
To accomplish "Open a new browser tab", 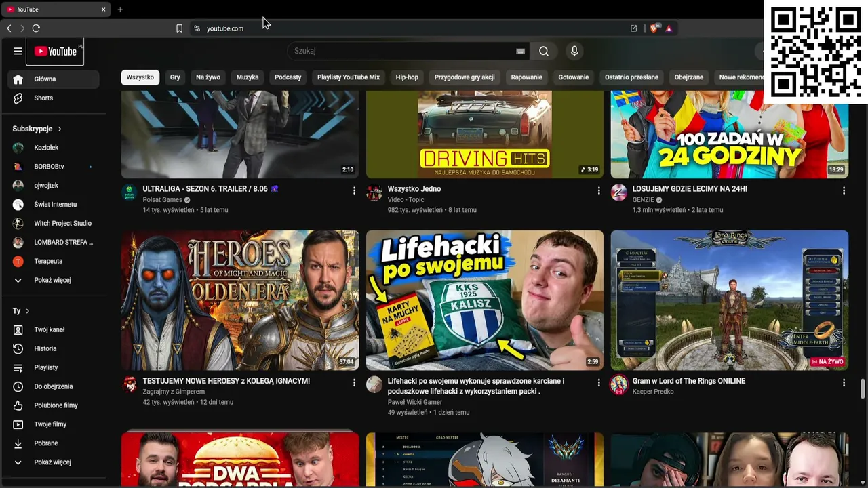I will point(120,9).
